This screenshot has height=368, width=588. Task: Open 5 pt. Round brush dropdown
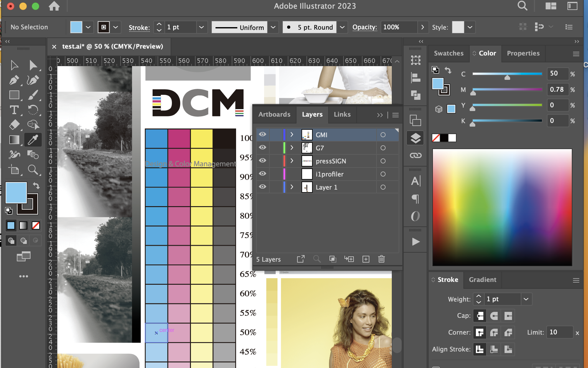click(342, 27)
